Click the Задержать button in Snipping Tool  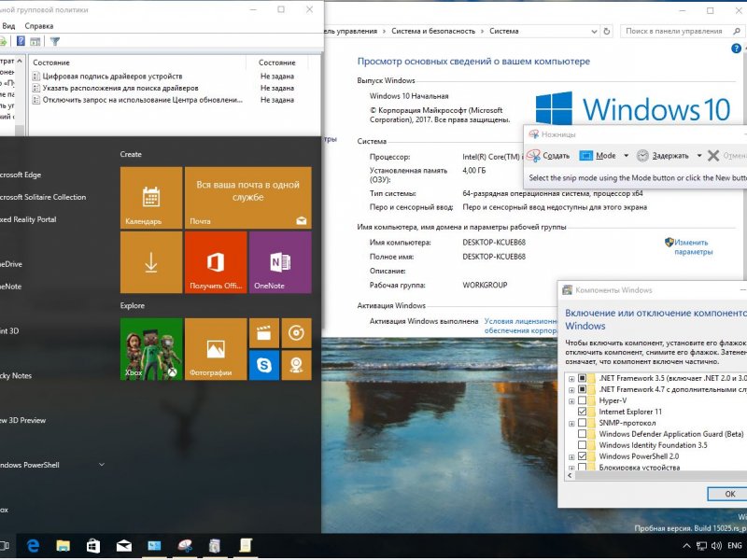pos(663,156)
